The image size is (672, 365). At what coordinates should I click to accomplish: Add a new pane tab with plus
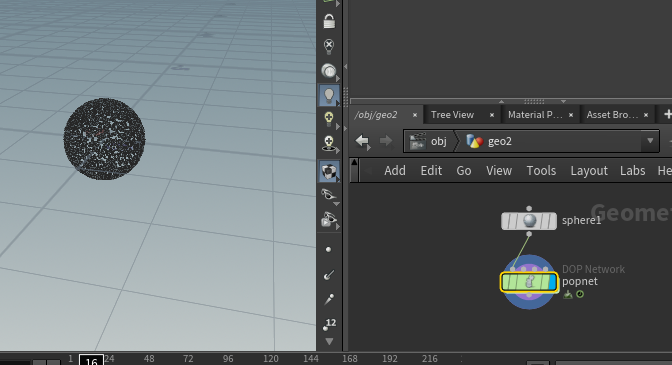point(667,114)
